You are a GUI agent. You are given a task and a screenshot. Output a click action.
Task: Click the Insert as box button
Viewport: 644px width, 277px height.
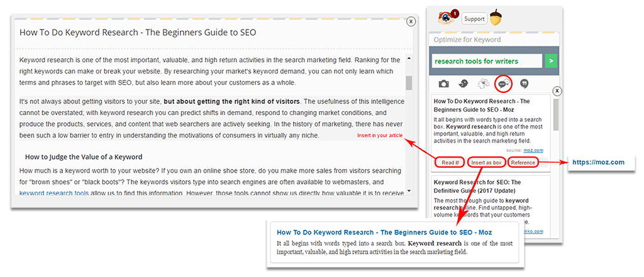point(486,163)
